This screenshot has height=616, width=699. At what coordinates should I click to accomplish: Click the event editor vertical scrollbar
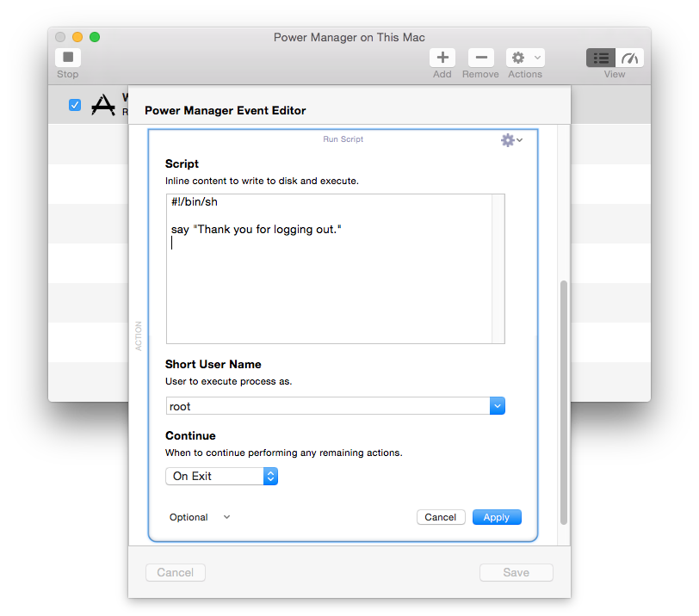click(x=564, y=403)
